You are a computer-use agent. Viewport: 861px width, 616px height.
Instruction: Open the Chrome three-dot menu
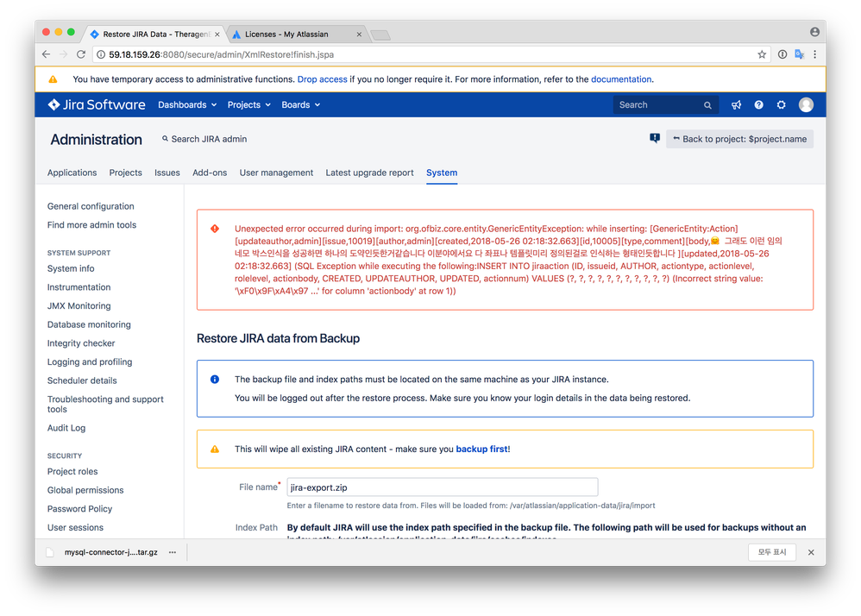[815, 54]
